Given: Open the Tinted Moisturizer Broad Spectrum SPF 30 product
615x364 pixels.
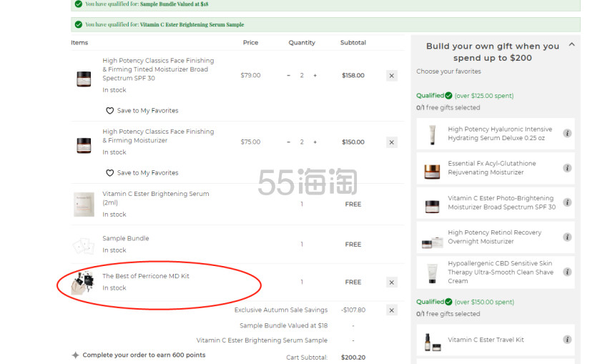Looking at the screenshot, I should point(158,69).
